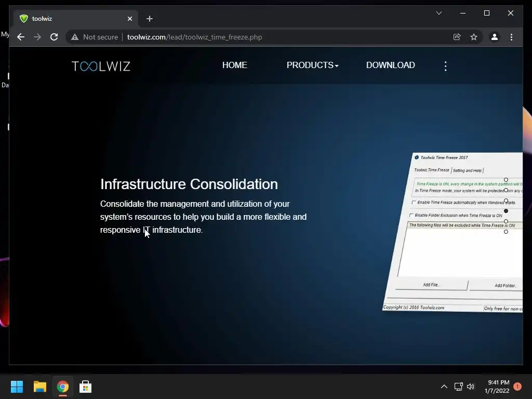532x399 pixels.
Task: Select the third slide indicator dot
Action: (506, 201)
